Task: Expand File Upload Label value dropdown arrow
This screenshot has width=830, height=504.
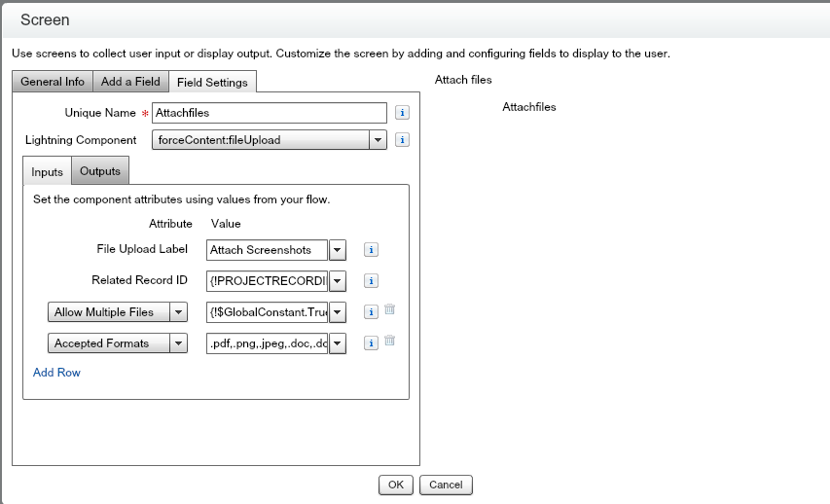Action: (338, 250)
